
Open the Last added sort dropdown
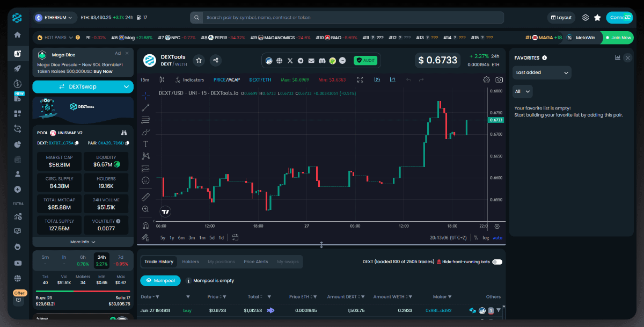coord(542,72)
